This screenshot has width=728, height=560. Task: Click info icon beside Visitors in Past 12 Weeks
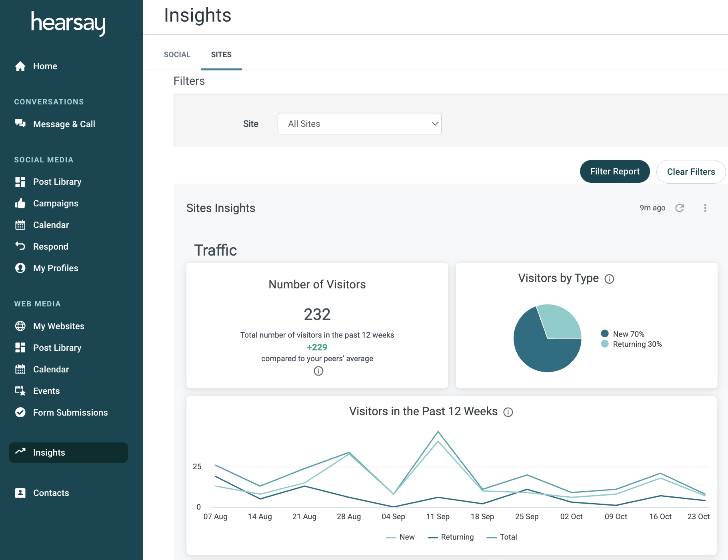tap(508, 412)
